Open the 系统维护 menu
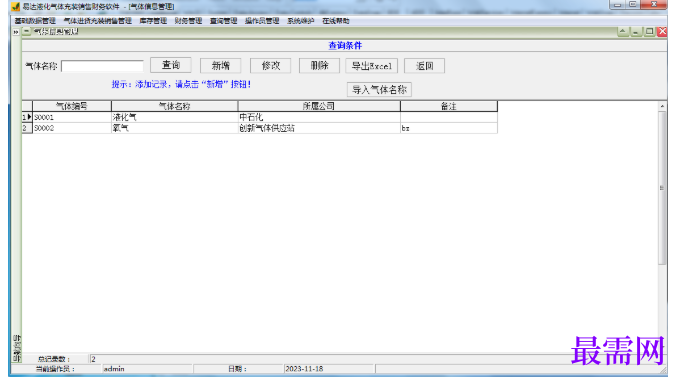Screen dimensions: 683x382 (301, 20)
